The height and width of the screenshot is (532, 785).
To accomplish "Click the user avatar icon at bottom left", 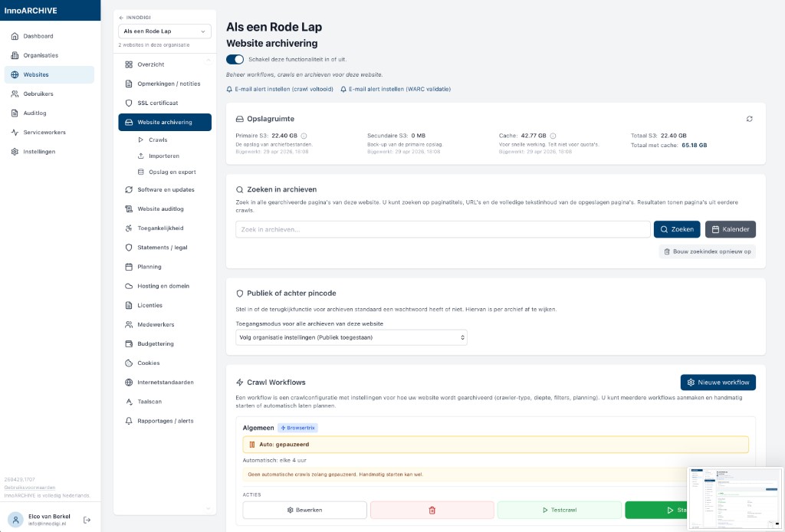I will [15, 520].
